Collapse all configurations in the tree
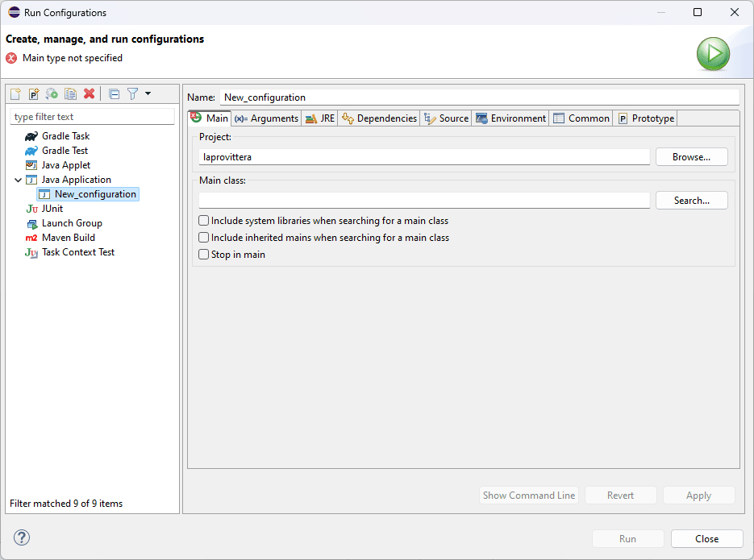The width and height of the screenshot is (754, 560). [115, 93]
